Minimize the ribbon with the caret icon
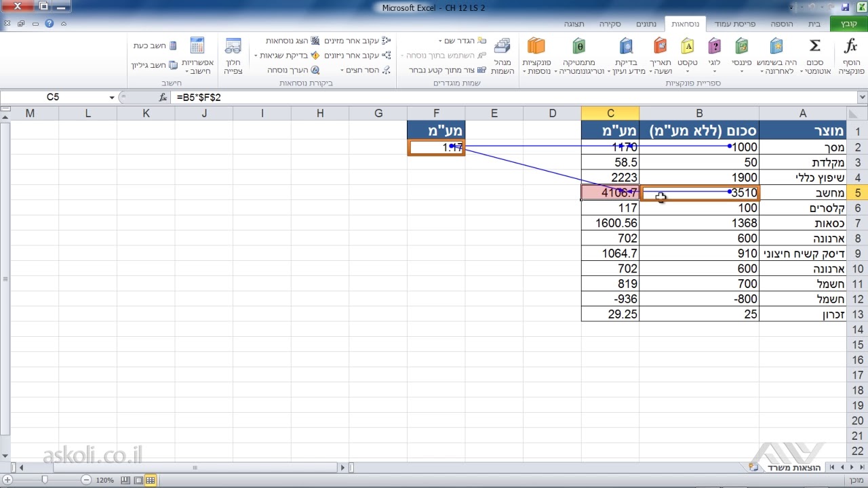The image size is (868, 488). click(x=64, y=23)
